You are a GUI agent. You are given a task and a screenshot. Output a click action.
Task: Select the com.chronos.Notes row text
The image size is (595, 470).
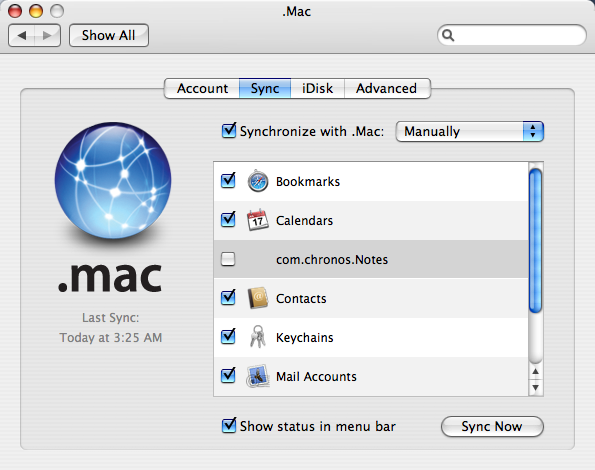coord(332,260)
